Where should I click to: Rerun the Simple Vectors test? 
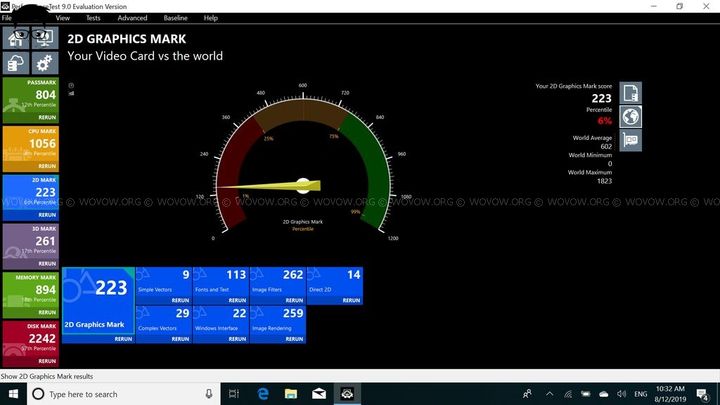[x=180, y=300]
